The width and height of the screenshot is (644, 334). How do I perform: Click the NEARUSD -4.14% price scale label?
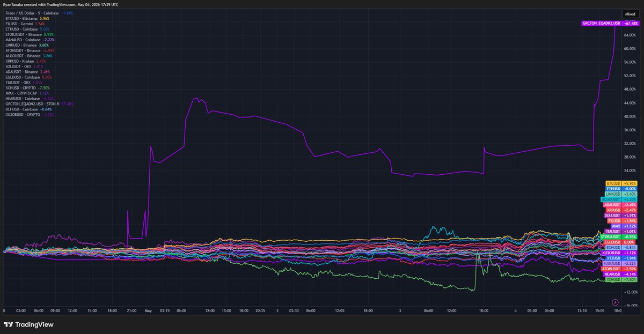click(x=621, y=274)
